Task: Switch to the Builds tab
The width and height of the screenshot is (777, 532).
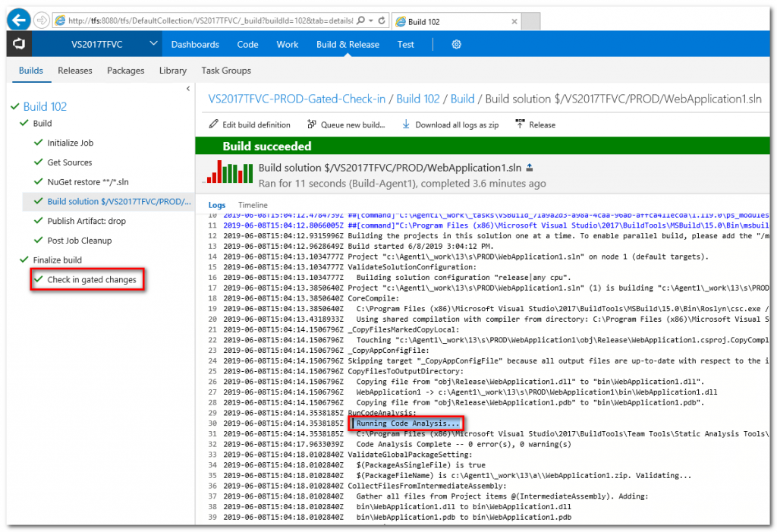Action: [30, 71]
